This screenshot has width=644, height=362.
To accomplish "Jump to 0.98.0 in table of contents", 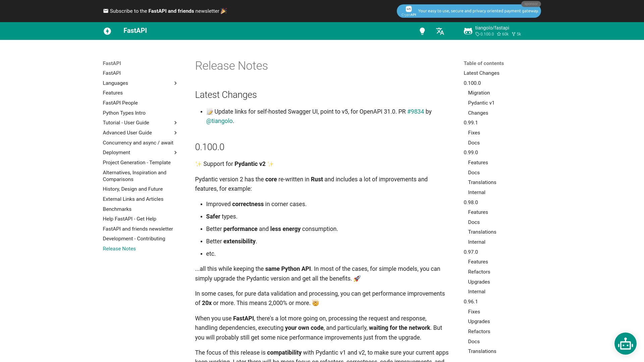I will (471, 202).
